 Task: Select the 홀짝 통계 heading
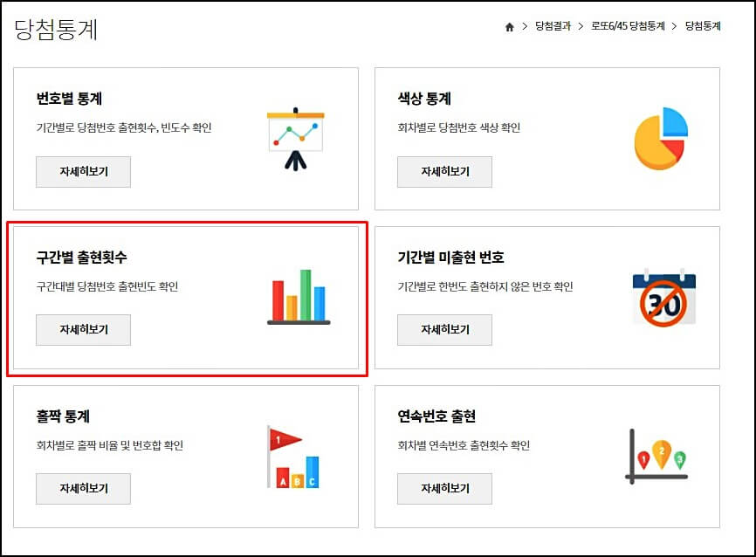coord(63,416)
